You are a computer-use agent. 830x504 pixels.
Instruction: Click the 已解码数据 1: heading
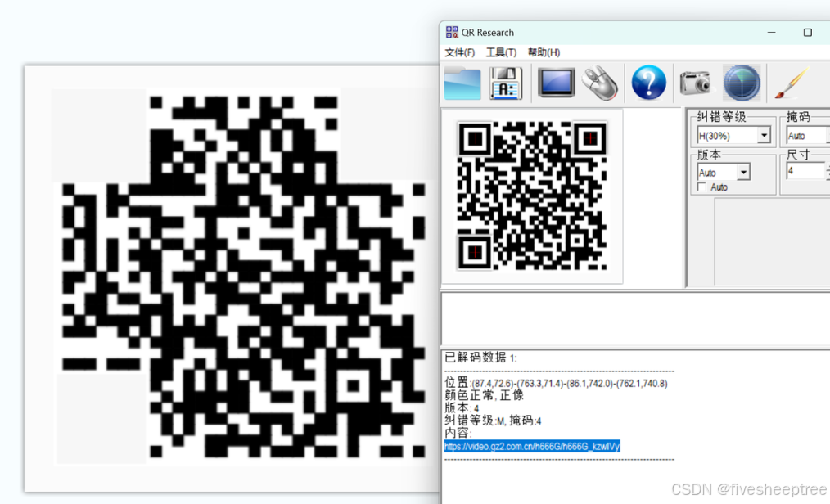point(480,358)
